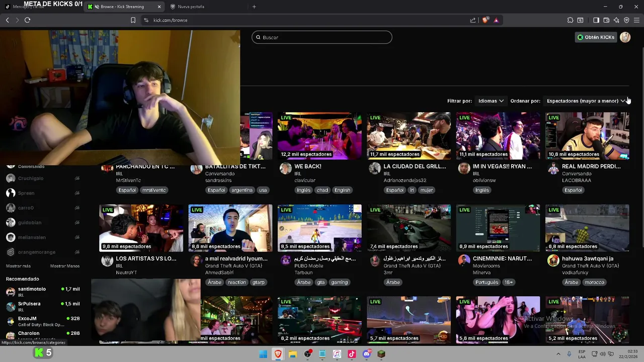Image resolution: width=644 pixels, height=362 pixels.
Task: Click the clavicular channel avatar
Action: (285, 168)
